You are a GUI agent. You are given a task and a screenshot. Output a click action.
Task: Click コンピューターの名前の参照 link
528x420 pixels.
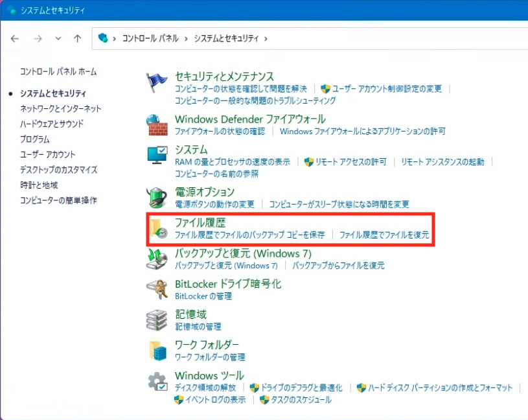[216, 174]
